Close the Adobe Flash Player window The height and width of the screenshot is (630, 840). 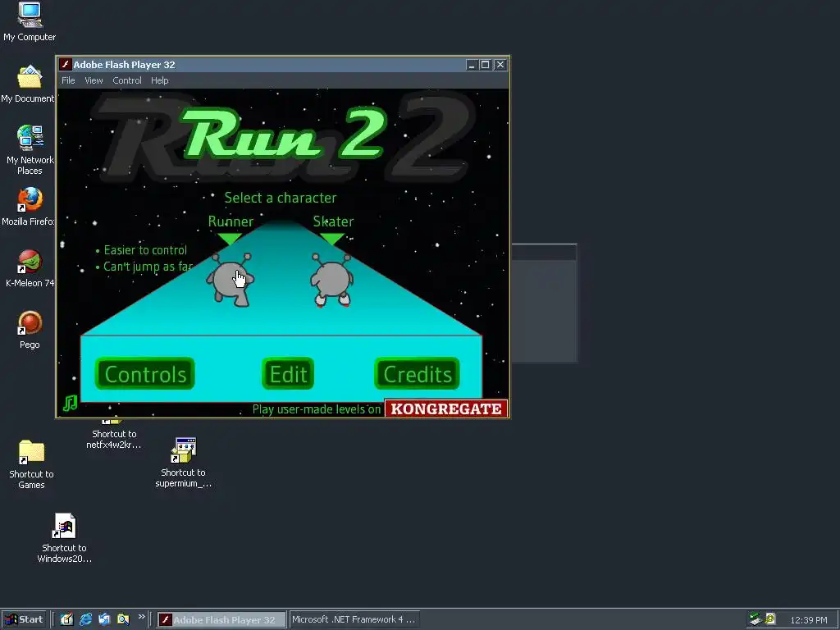pyautogui.click(x=500, y=65)
